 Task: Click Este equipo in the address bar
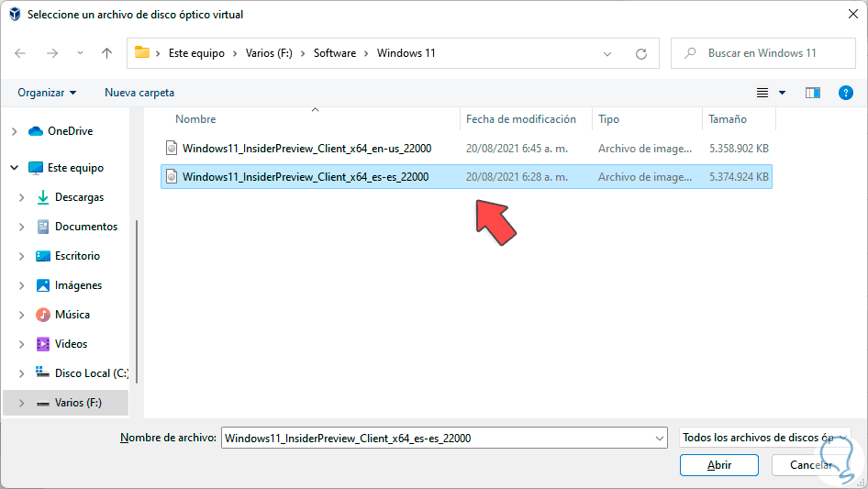[196, 53]
